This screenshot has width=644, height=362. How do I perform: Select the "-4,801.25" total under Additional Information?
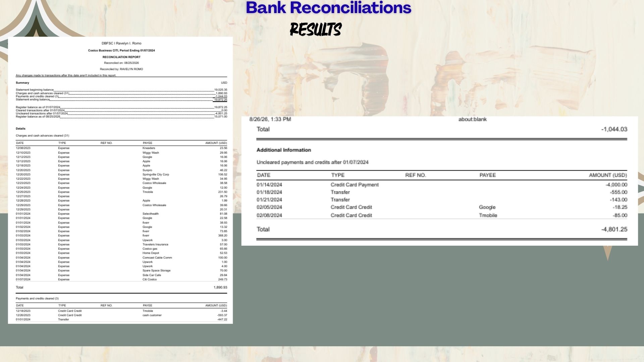coord(614,230)
